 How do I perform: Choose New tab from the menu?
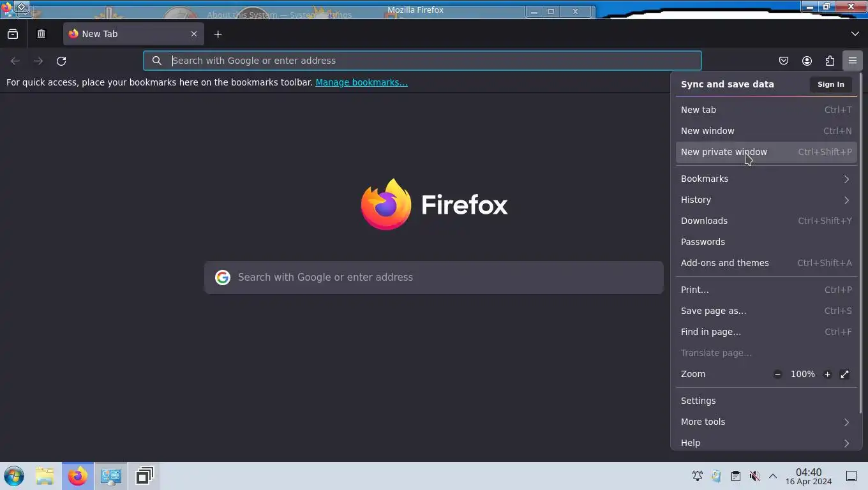tap(766, 110)
